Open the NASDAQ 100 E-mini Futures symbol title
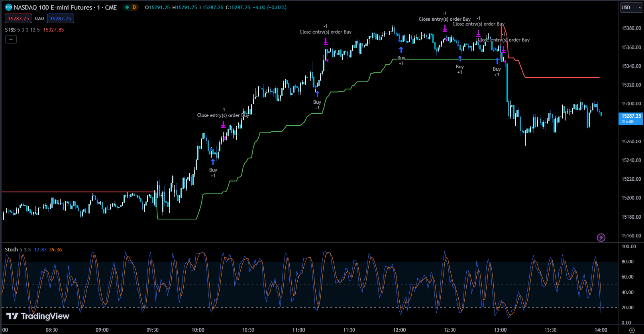This screenshot has height=334, width=644. [x=65, y=8]
